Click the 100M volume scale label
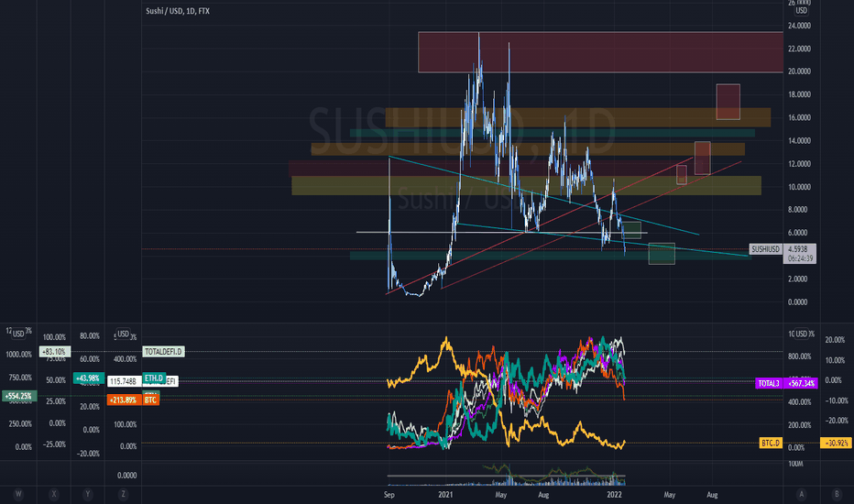854x504 pixels. point(795,464)
